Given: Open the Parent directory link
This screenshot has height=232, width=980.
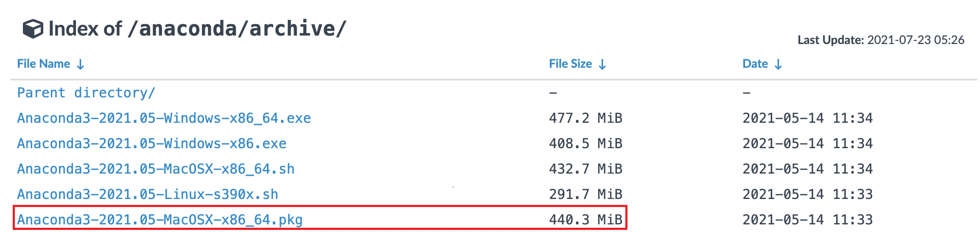Looking at the screenshot, I should [86, 93].
